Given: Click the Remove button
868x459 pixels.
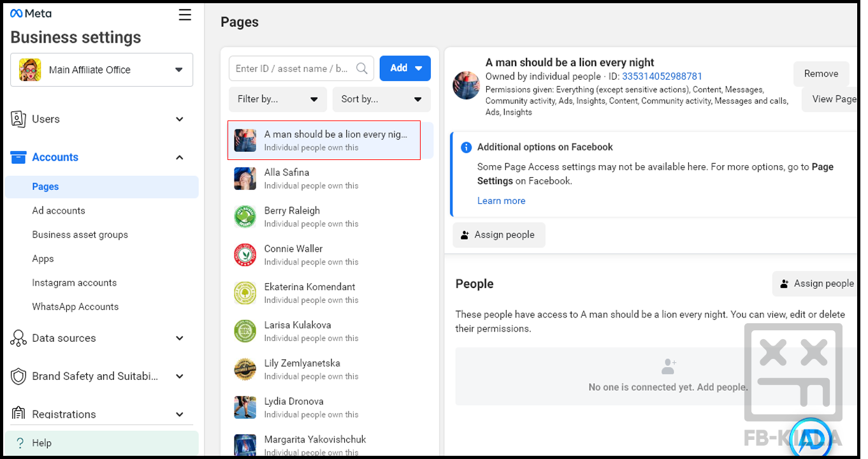Looking at the screenshot, I should [x=821, y=74].
